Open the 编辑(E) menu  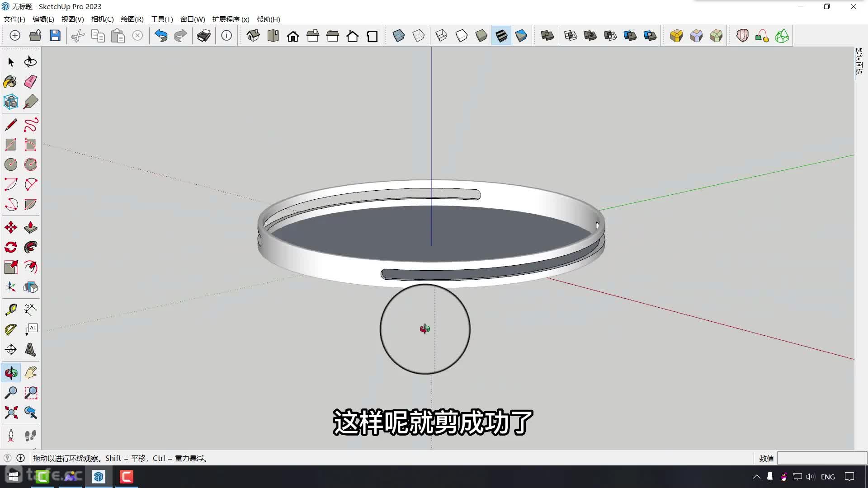tap(43, 19)
